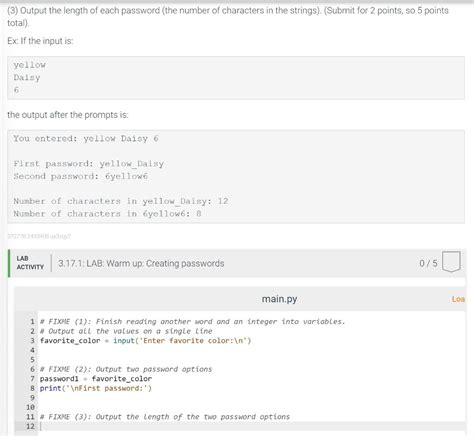Click the FIXME (2) comment line

126,369
